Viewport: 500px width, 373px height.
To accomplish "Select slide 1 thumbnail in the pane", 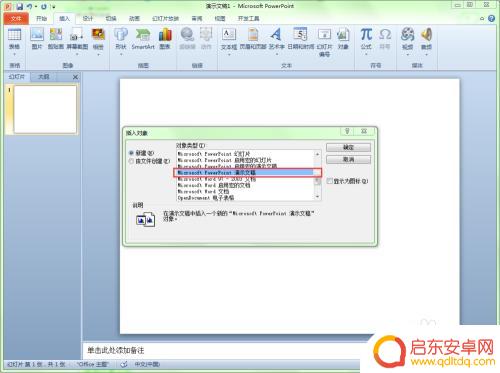I will (x=45, y=109).
